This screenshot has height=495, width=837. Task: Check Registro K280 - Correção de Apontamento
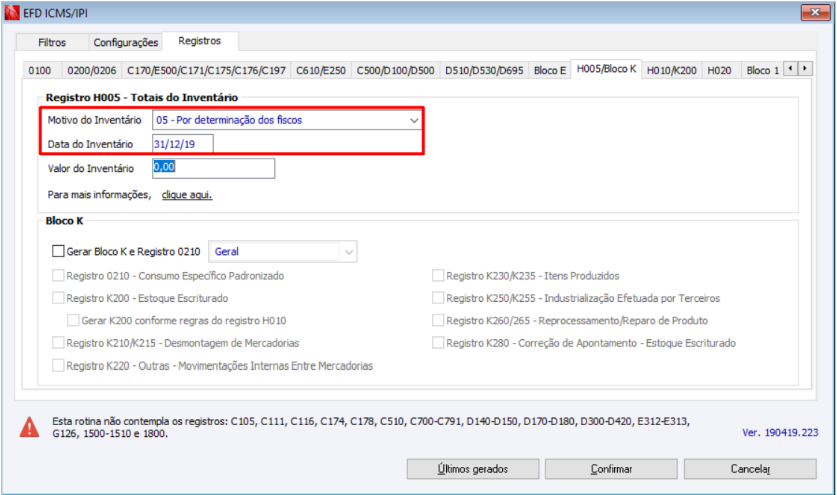coord(438,343)
